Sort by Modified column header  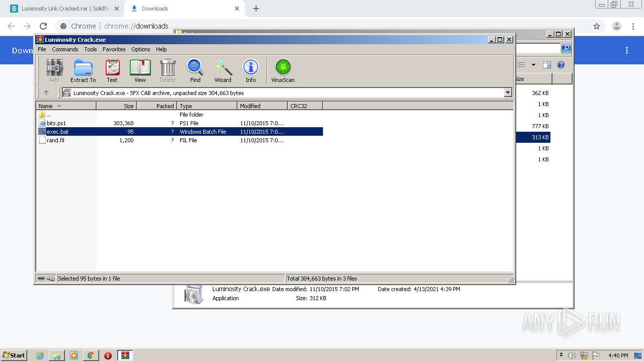coord(262,106)
